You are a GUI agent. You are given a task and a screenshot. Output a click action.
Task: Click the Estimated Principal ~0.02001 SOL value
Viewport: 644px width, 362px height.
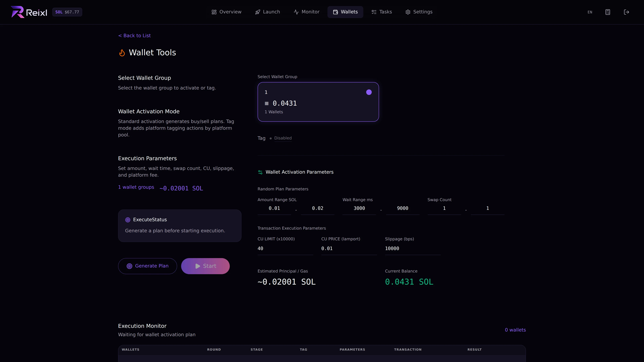pyautogui.click(x=286, y=282)
